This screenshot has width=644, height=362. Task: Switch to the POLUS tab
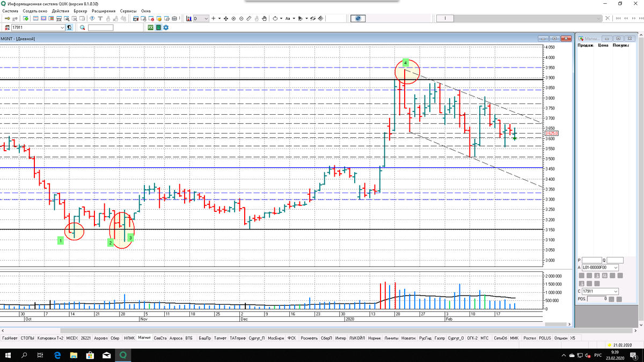click(545, 338)
